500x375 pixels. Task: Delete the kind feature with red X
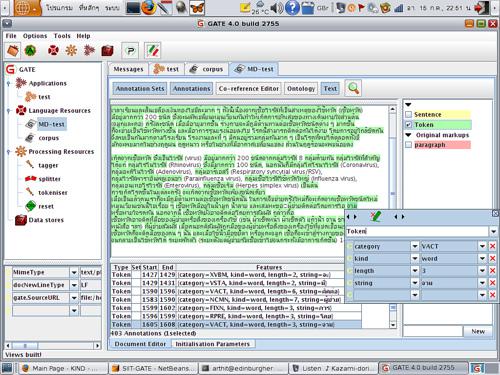pos(492,258)
